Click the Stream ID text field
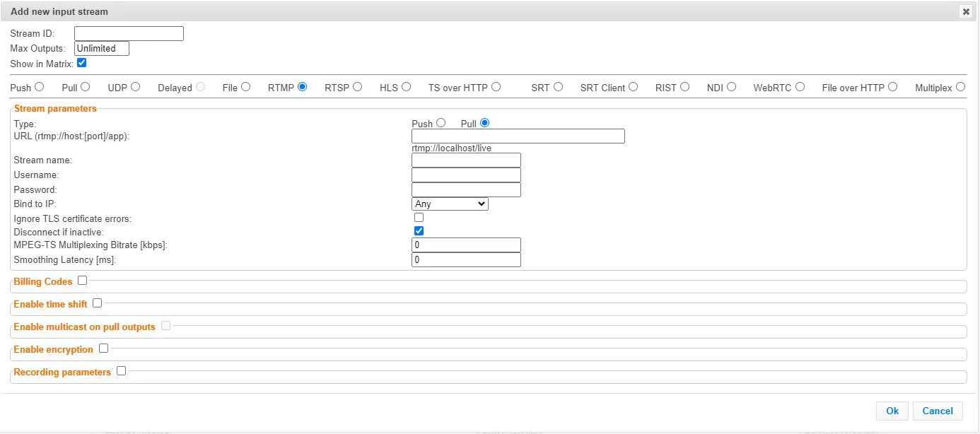Viewport: 980px width, 434px height. pyautogui.click(x=129, y=33)
